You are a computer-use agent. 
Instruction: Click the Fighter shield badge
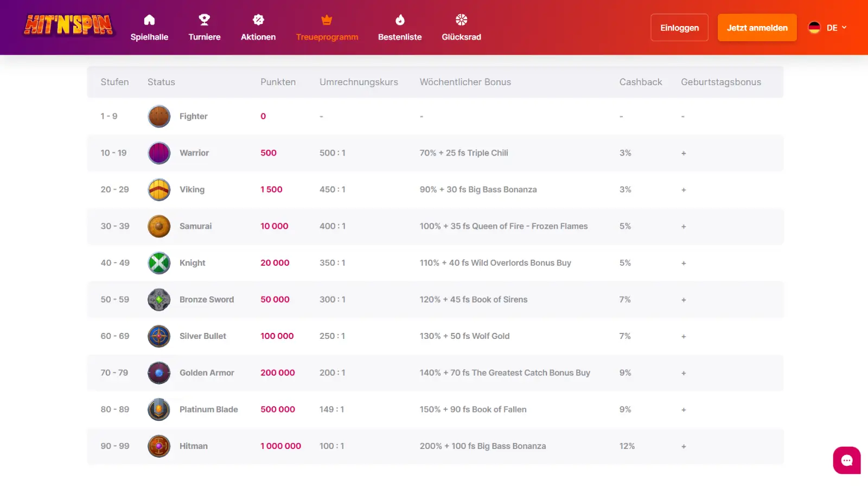[x=159, y=117]
